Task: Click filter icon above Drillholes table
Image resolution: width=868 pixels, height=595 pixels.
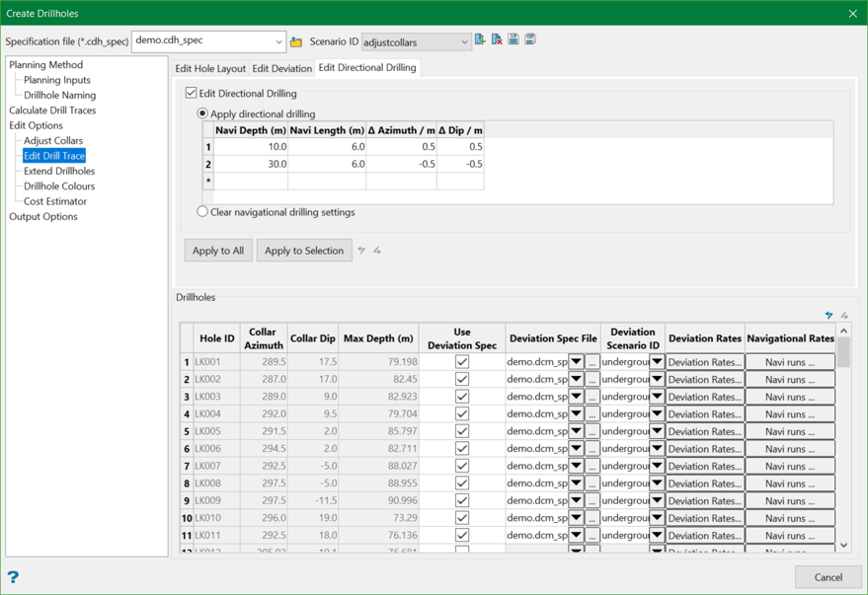Action: pyautogui.click(x=829, y=316)
